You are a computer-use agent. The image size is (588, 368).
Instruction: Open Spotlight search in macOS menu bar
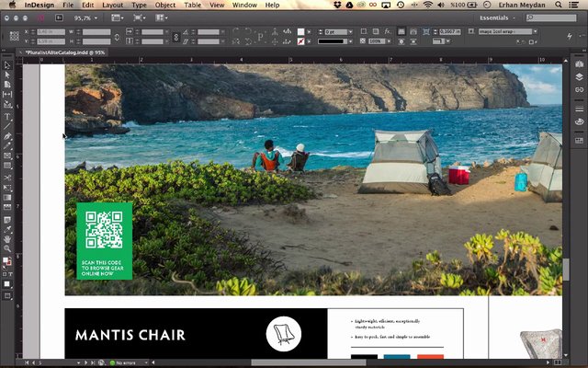tap(559, 5)
